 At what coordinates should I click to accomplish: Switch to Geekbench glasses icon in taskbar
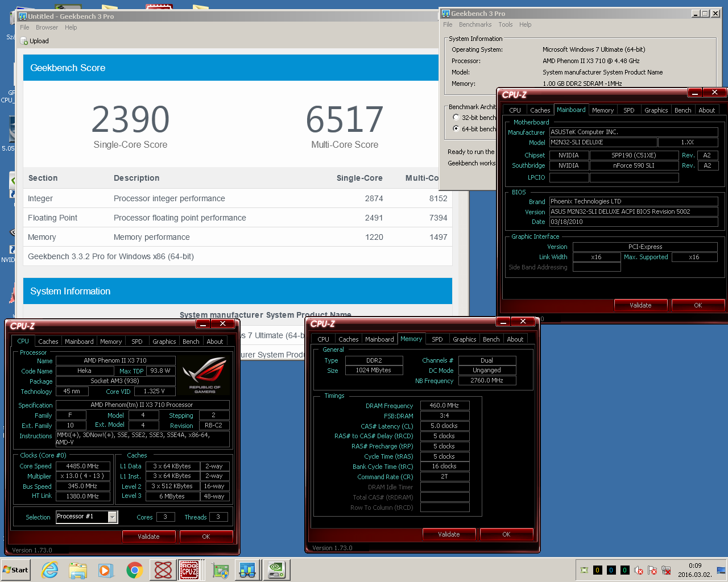coord(248,569)
